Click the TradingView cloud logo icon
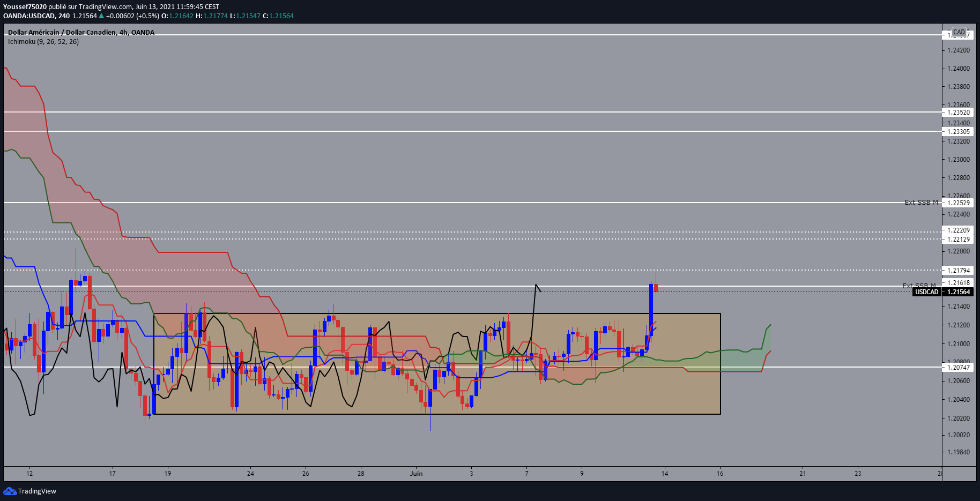The image size is (980, 501). click(x=10, y=491)
